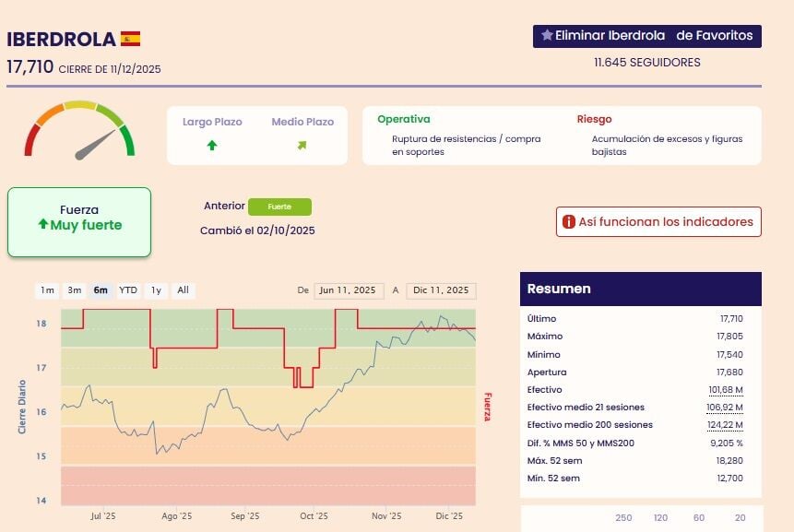Screen dimensions: 794x532
Task: Click the Dif. % MMS 50 y MMS200 value 9,205 %
Action: coord(726,443)
